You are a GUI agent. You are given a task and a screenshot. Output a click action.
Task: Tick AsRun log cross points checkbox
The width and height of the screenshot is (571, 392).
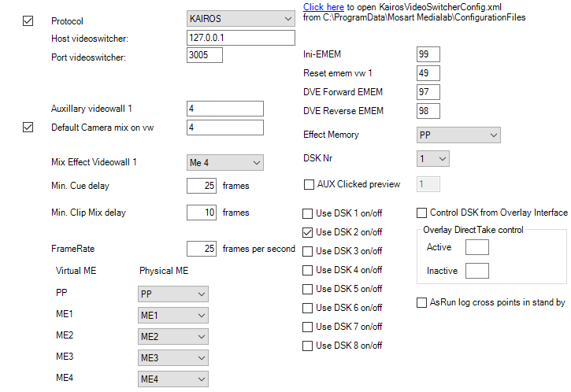pos(422,302)
